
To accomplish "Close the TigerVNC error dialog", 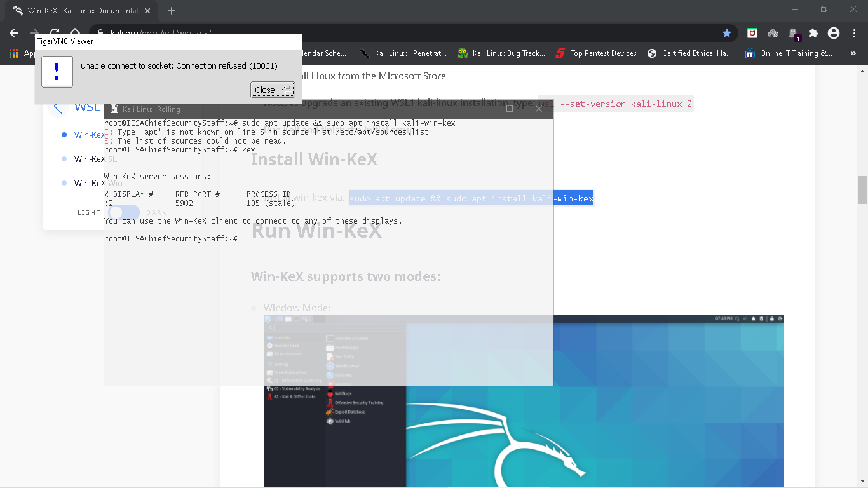I will coord(273,90).
